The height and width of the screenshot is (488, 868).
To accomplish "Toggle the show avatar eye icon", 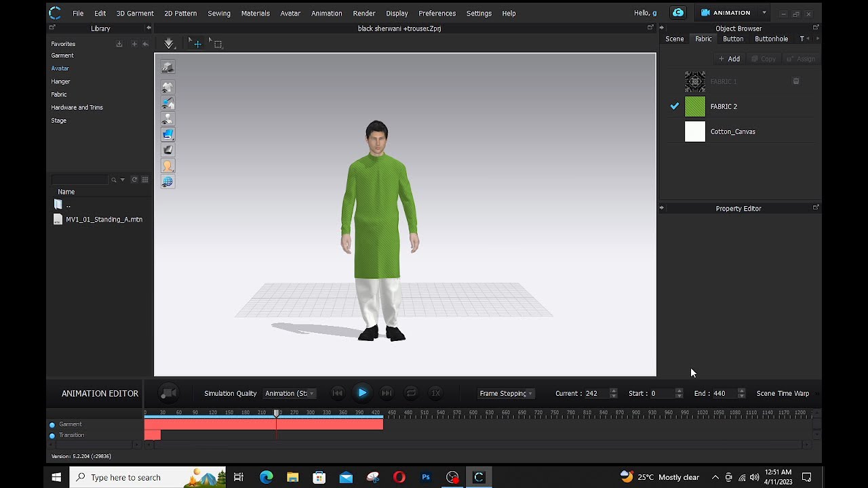I will pos(167,119).
